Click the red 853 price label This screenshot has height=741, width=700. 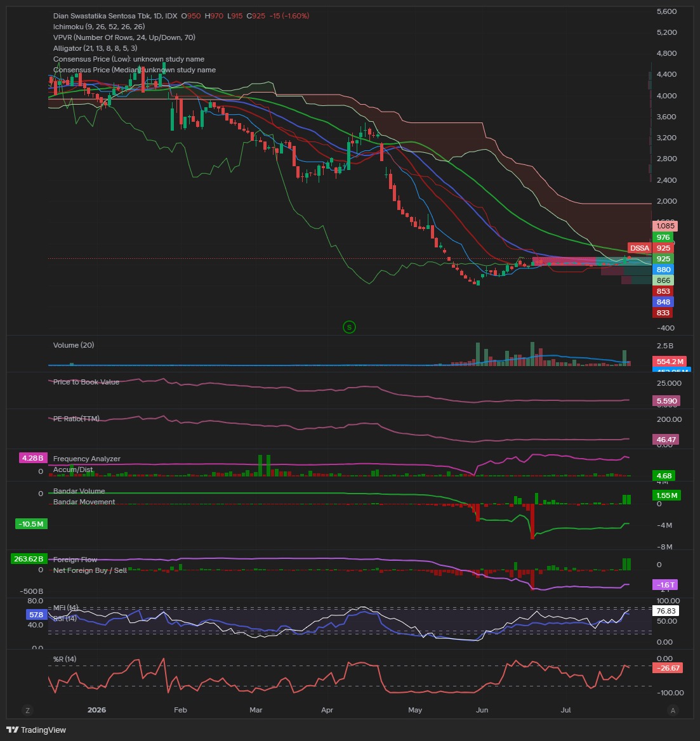click(663, 292)
